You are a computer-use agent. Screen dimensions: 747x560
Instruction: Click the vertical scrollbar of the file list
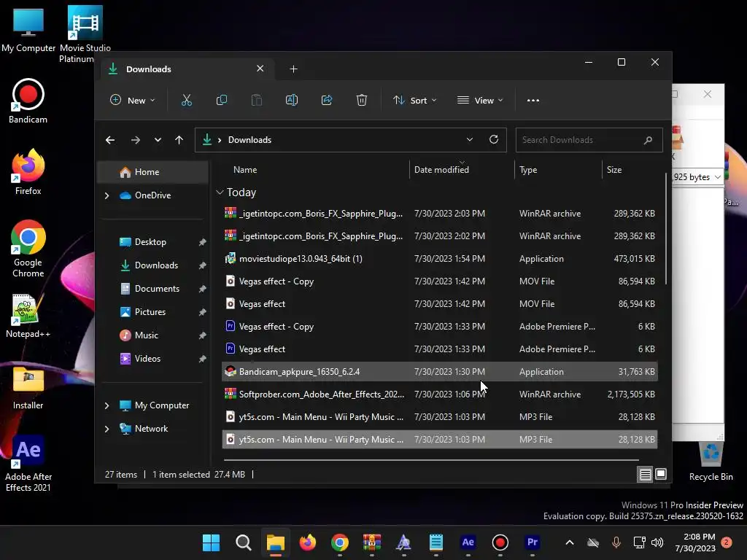click(665, 228)
